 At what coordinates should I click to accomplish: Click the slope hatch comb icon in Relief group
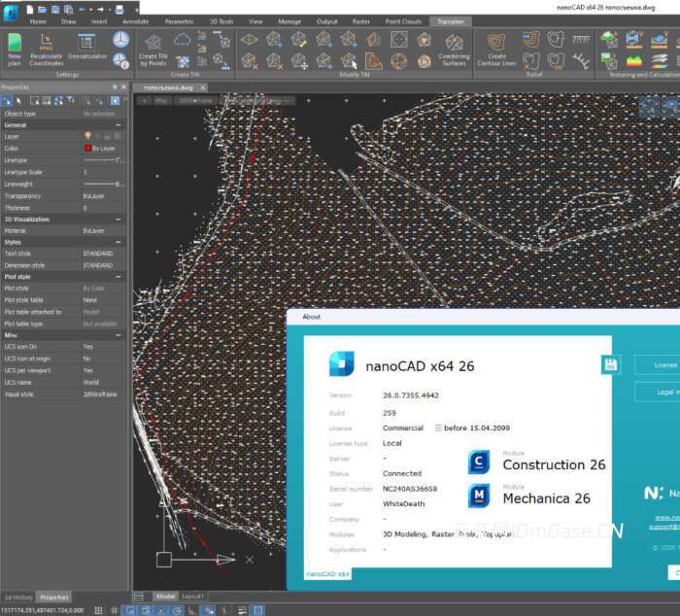point(581,40)
